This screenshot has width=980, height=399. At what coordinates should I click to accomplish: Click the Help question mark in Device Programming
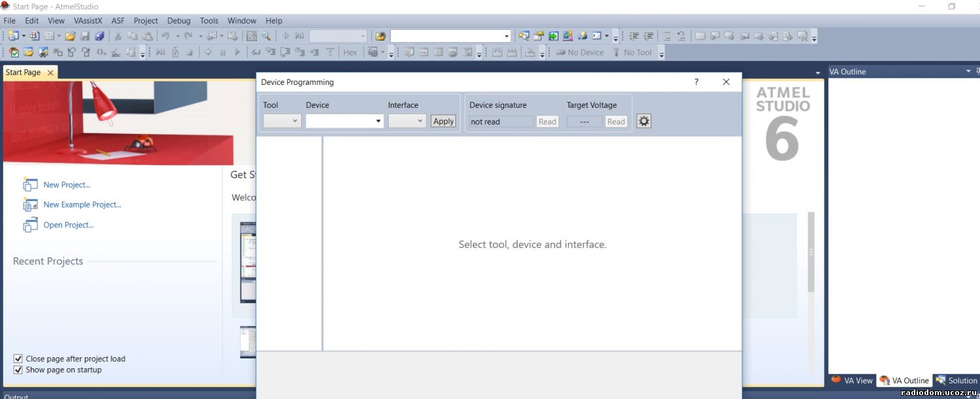tap(696, 82)
